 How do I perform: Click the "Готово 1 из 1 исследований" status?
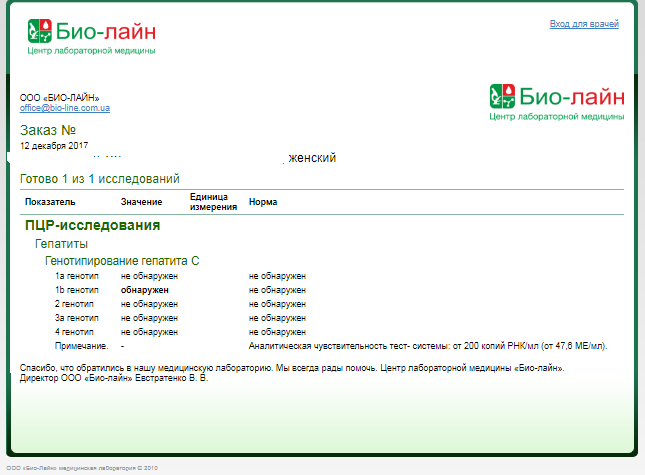100,179
